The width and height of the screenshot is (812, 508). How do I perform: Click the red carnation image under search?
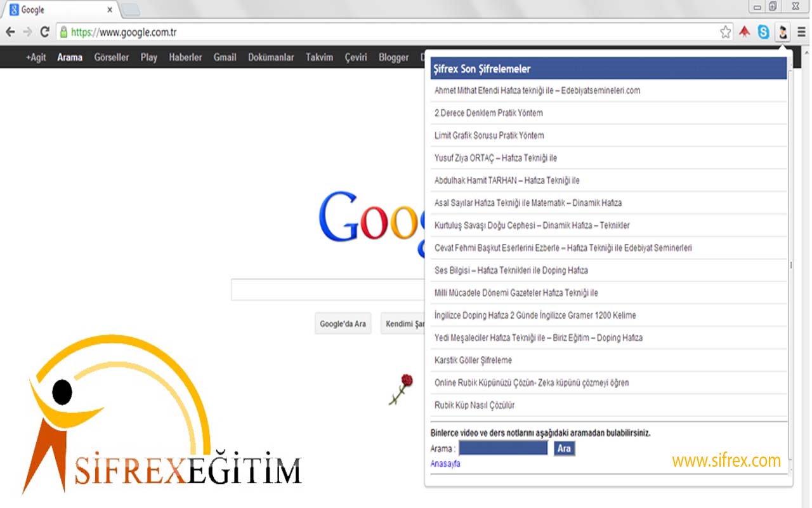(x=401, y=389)
